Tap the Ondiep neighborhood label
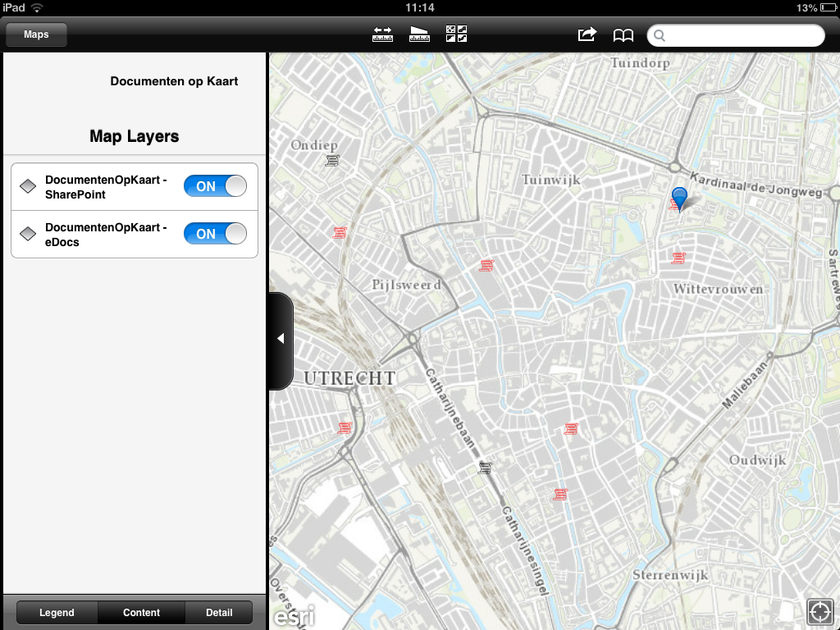This screenshot has width=840, height=630. (x=314, y=145)
